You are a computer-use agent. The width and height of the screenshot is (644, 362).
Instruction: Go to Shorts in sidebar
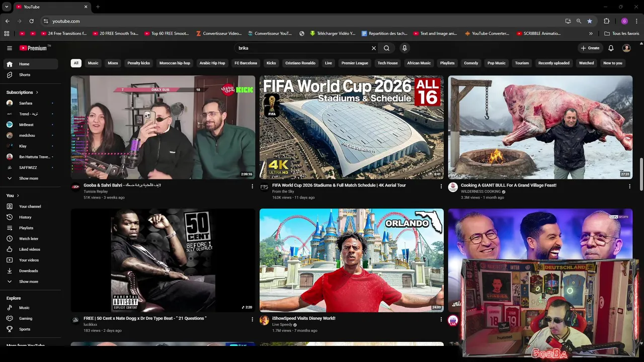pos(31,75)
